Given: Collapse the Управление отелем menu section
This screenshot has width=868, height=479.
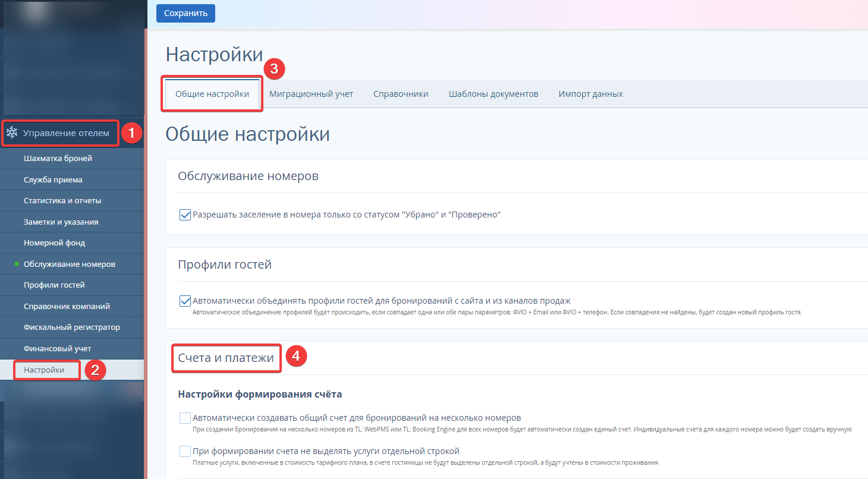Looking at the screenshot, I should point(66,133).
